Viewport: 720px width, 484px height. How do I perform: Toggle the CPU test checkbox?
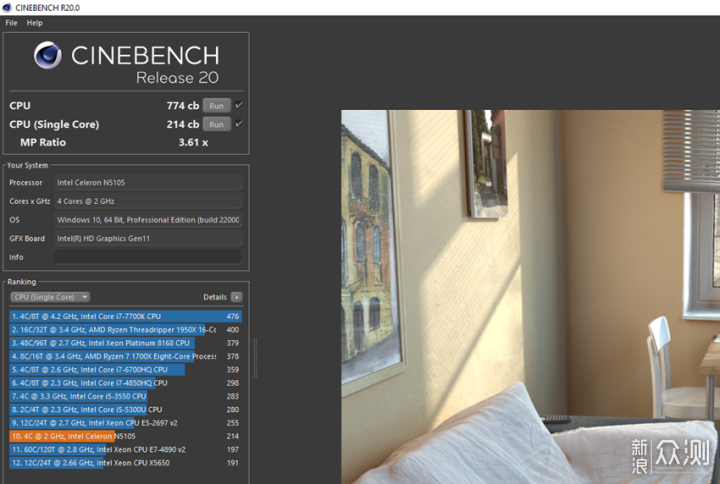[239, 105]
